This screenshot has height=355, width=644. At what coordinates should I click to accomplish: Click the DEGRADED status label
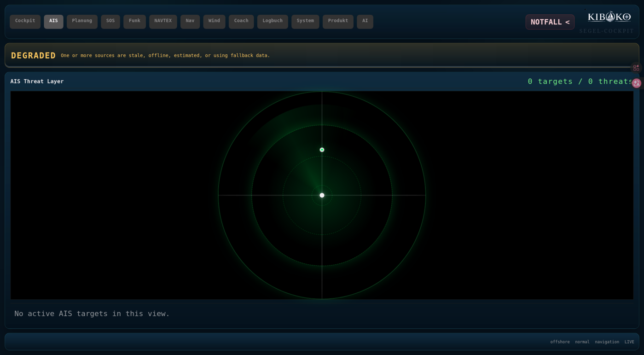(33, 55)
